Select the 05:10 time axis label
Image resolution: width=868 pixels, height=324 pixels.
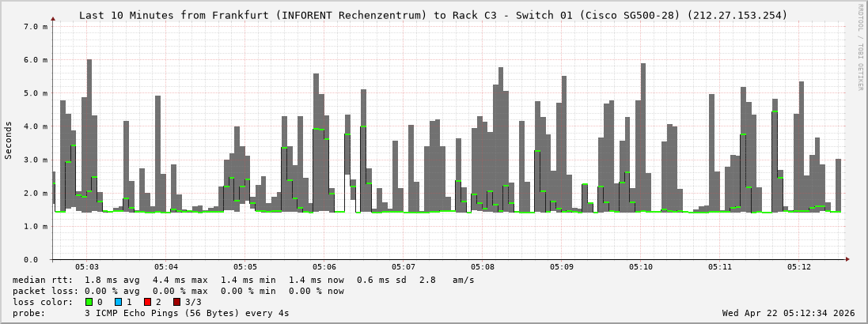click(641, 267)
